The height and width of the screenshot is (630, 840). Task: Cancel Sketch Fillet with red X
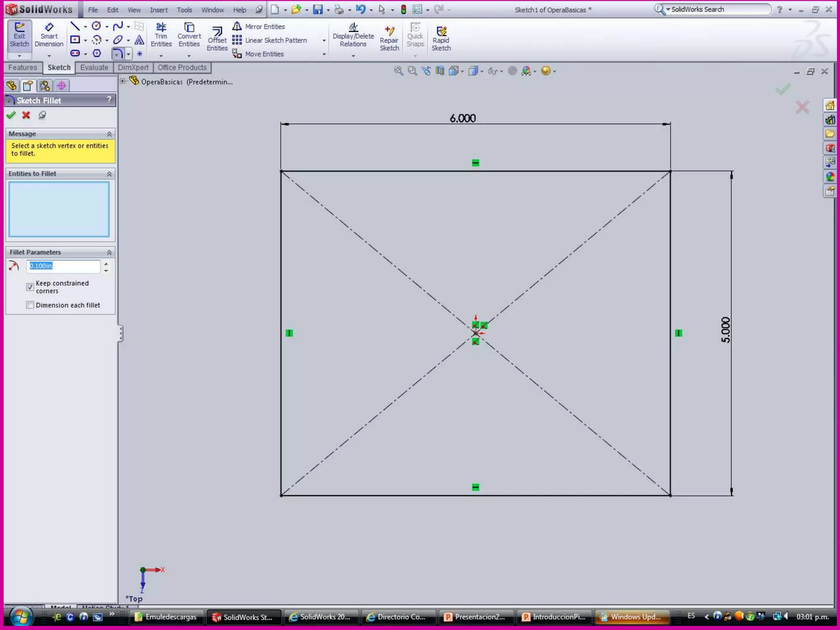click(26, 115)
